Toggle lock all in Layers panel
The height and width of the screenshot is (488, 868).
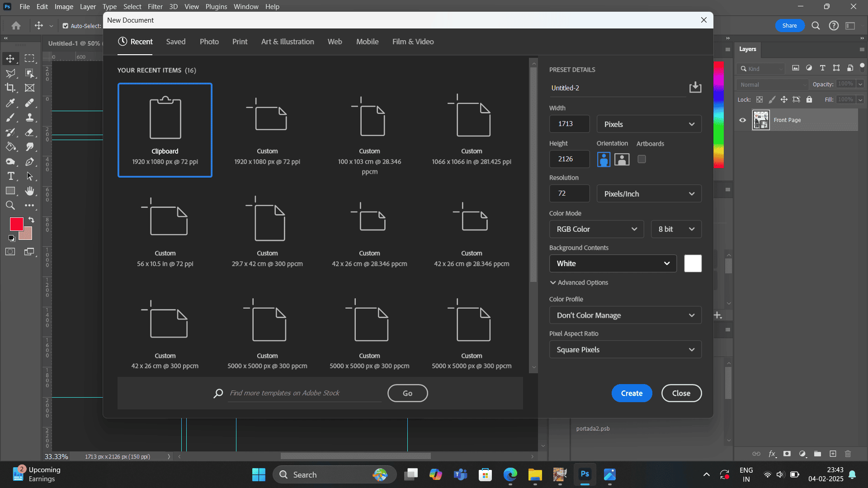tap(809, 99)
